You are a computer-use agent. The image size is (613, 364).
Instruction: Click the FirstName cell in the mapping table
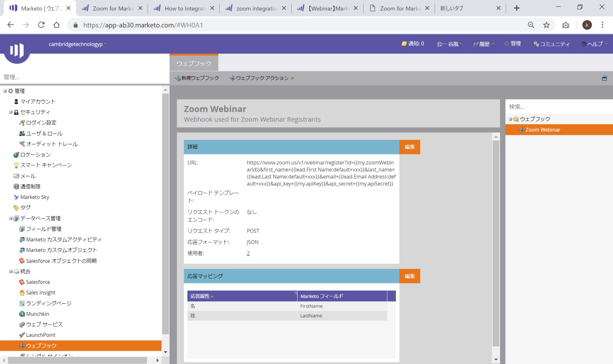342,306
